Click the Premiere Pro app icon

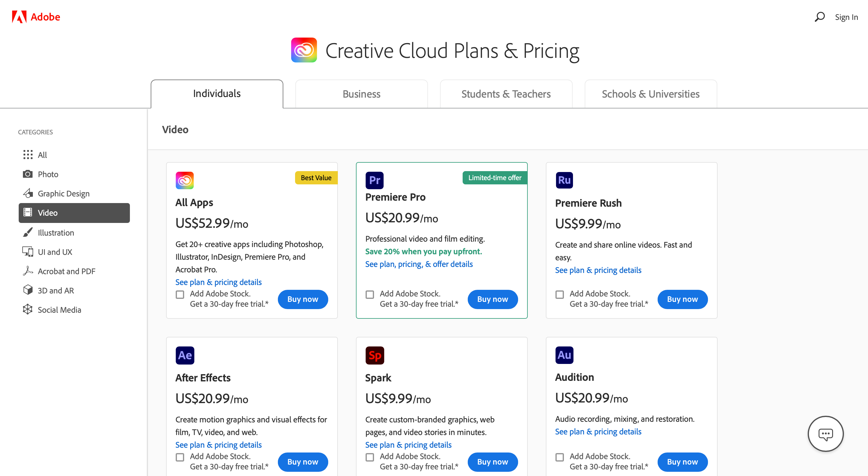pyautogui.click(x=374, y=180)
